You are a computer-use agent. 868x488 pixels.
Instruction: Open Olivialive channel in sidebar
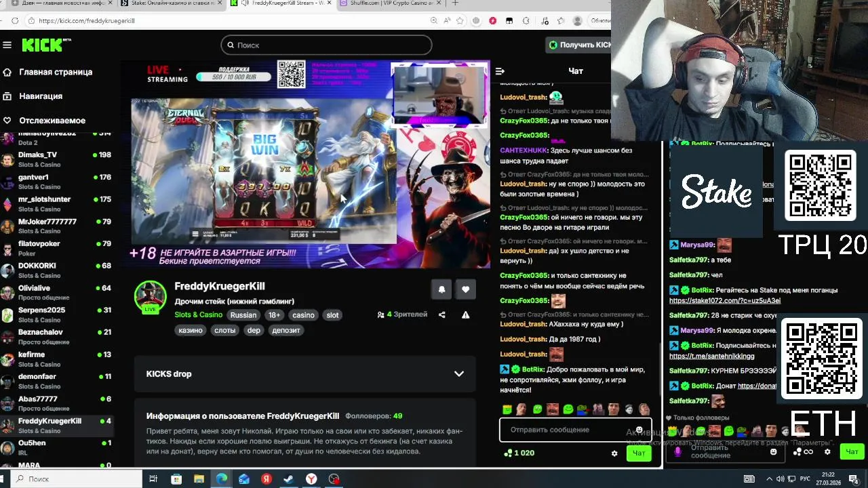(x=57, y=293)
